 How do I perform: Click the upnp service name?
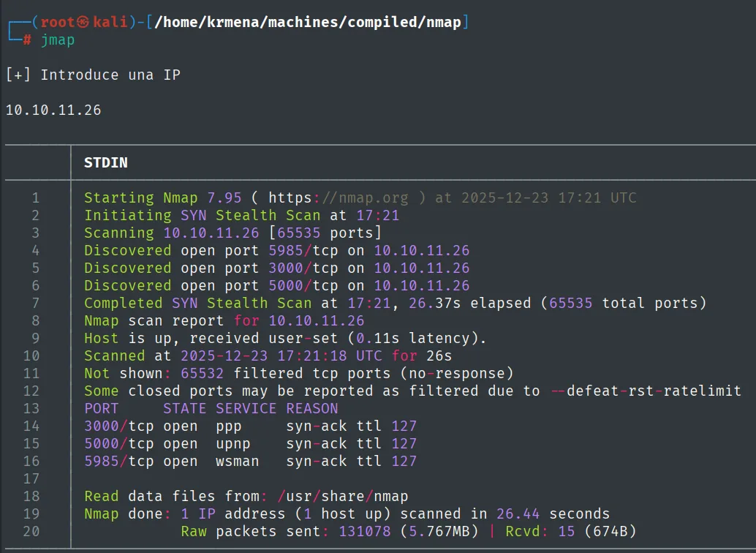point(233,443)
